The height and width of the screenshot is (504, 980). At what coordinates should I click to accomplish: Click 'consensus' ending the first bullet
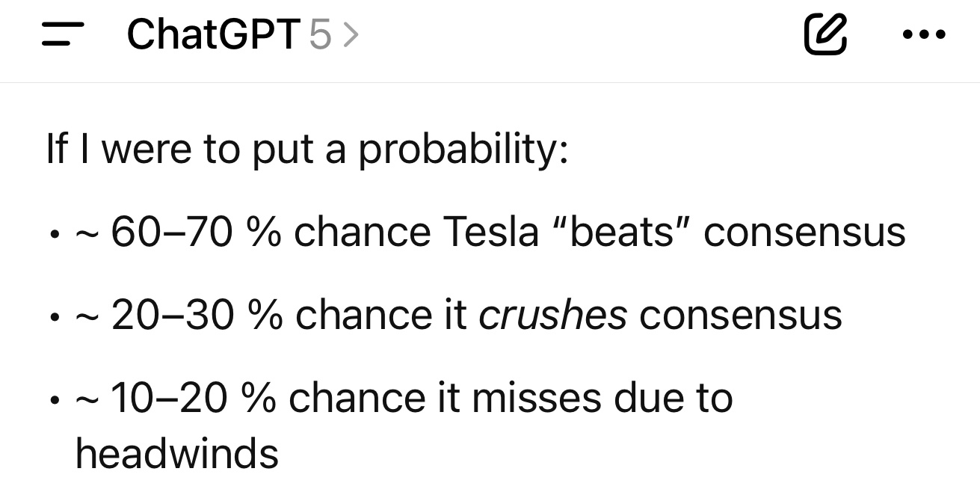click(804, 233)
